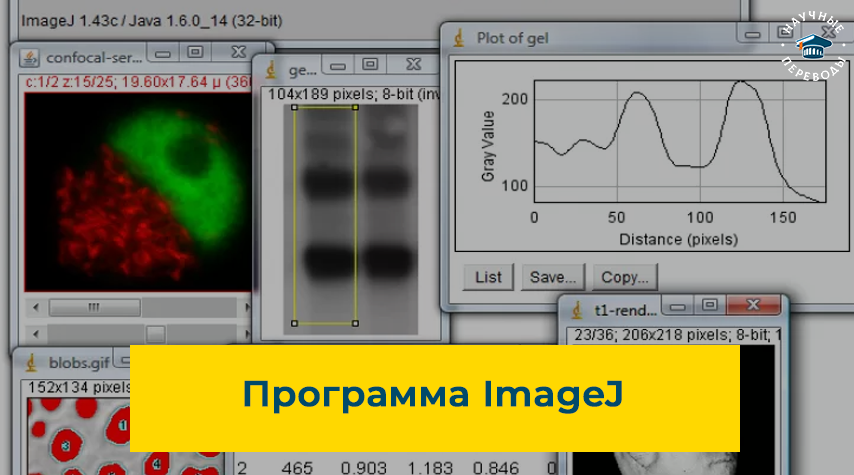Image resolution: width=854 pixels, height=475 pixels.
Task: Click the List button in Plot of gel
Action: (x=488, y=277)
